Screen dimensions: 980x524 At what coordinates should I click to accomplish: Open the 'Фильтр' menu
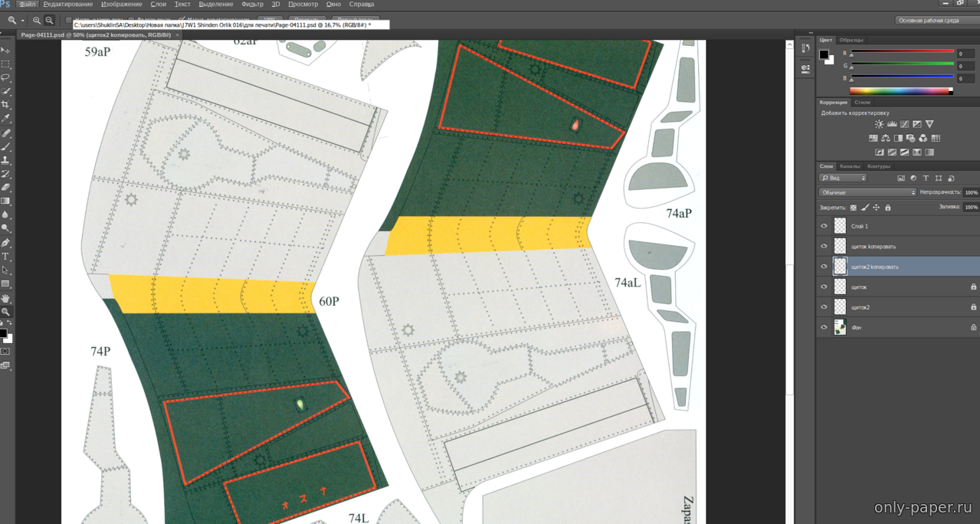point(252,5)
